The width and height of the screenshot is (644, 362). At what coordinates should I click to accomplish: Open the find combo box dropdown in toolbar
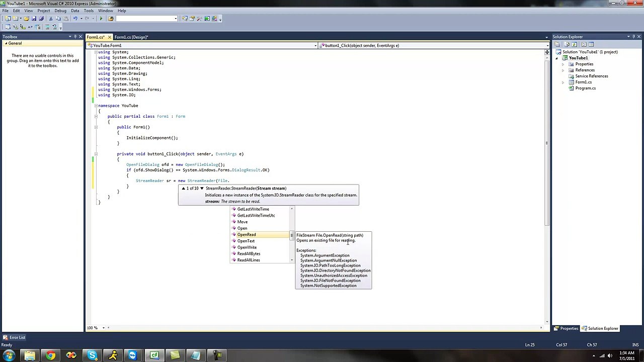pos(176,19)
